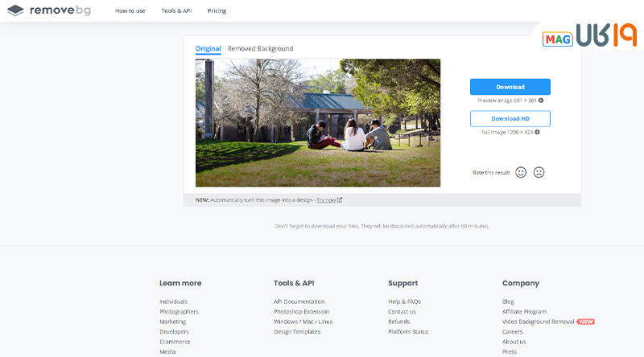Open external link icon beside Try now
This screenshot has height=357, width=644.
point(340,200)
